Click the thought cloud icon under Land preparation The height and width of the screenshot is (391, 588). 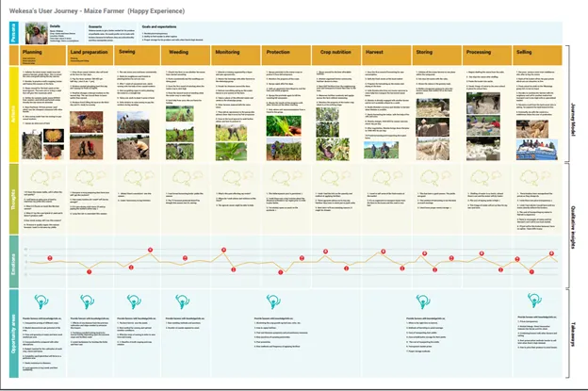90,177
